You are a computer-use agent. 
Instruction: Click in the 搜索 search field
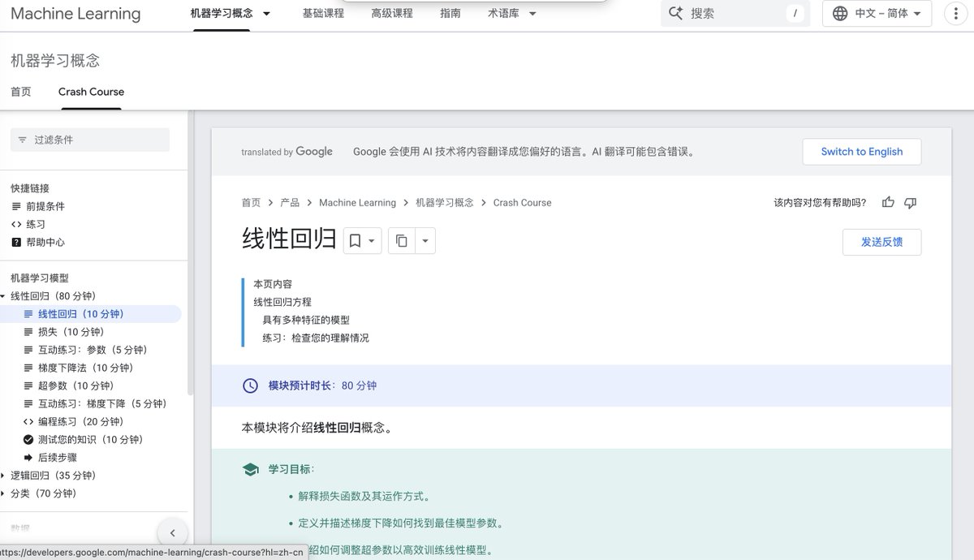tap(734, 13)
